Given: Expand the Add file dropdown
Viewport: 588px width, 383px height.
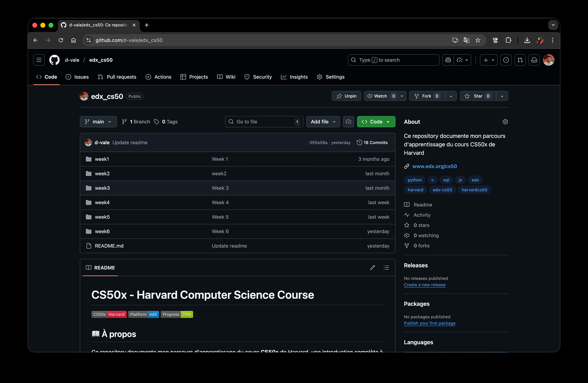Looking at the screenshot, I should click(x=323, y=122).
